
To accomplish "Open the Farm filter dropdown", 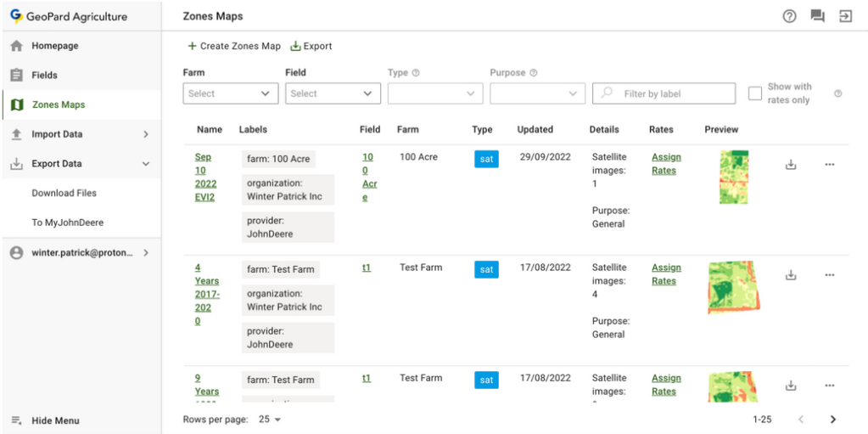I will 230,93.
